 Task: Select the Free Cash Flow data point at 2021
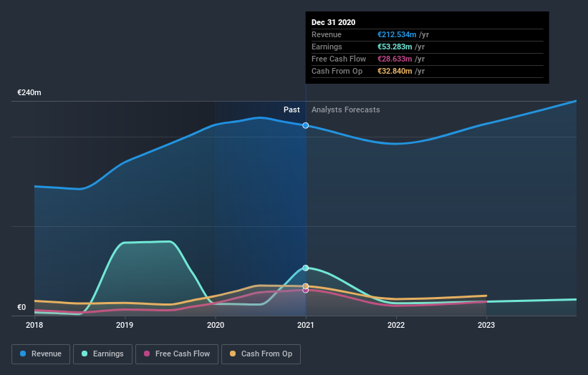[x=306, y=291]
